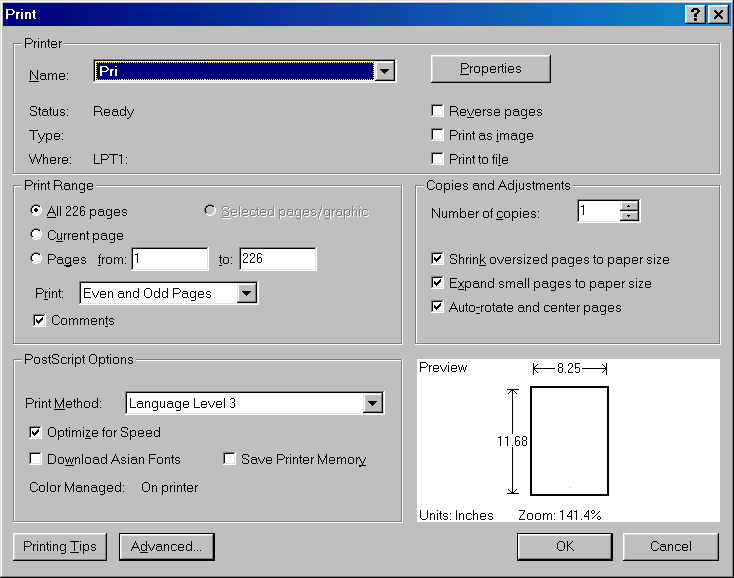Click the to page input field

click(x=278, y=259)
